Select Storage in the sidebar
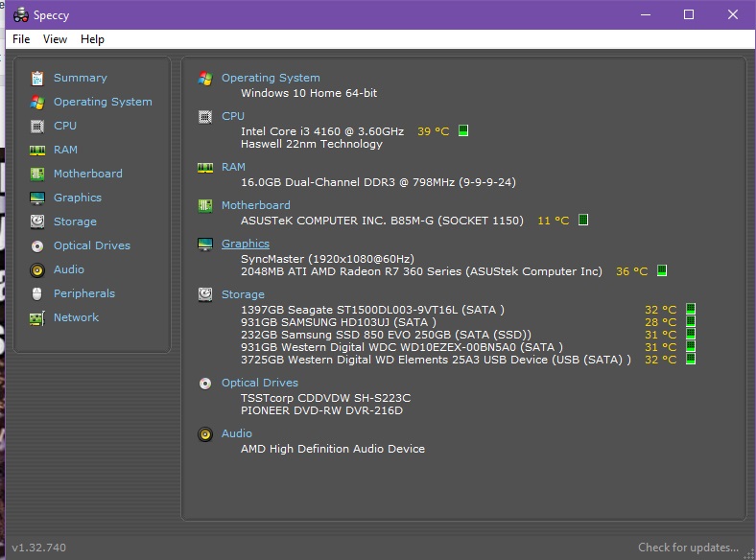Image resolution: width=756 pixels, height=560 pixels. click(75, 222)
